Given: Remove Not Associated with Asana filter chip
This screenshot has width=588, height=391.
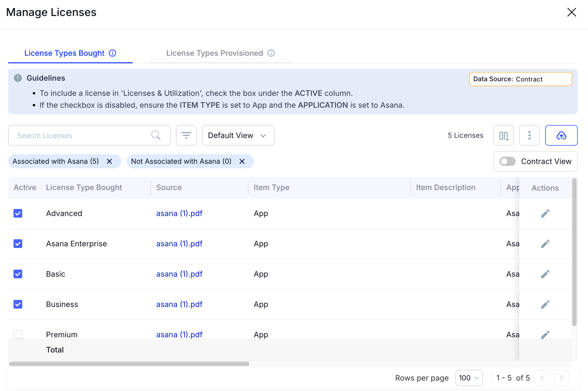Looking at the screenshot, I should pyautogui.click(x=242, y=161).
